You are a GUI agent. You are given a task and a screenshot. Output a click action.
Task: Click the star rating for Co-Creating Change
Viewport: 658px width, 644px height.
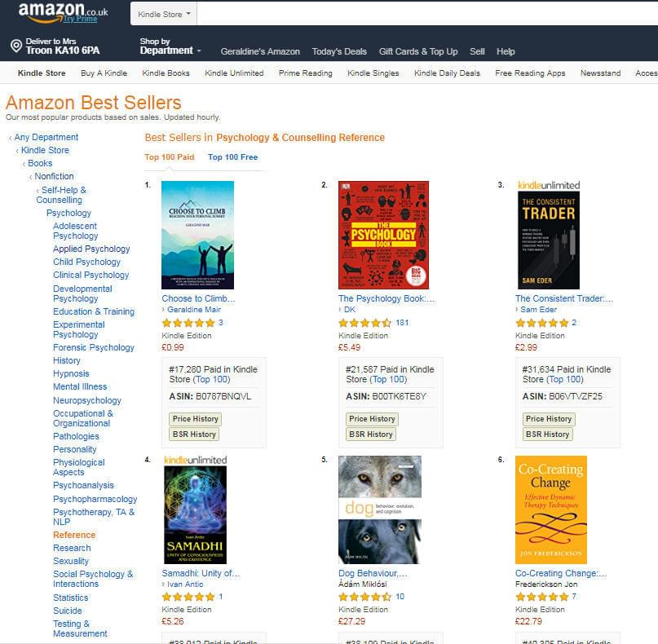click(541, 597)
